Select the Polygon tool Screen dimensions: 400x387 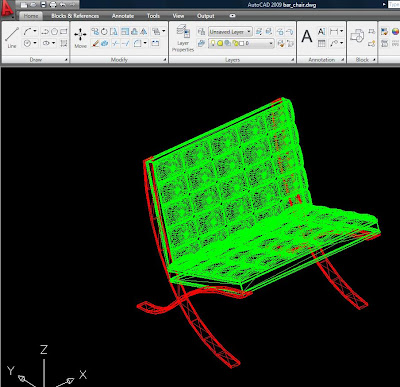[x=54, y=32]
